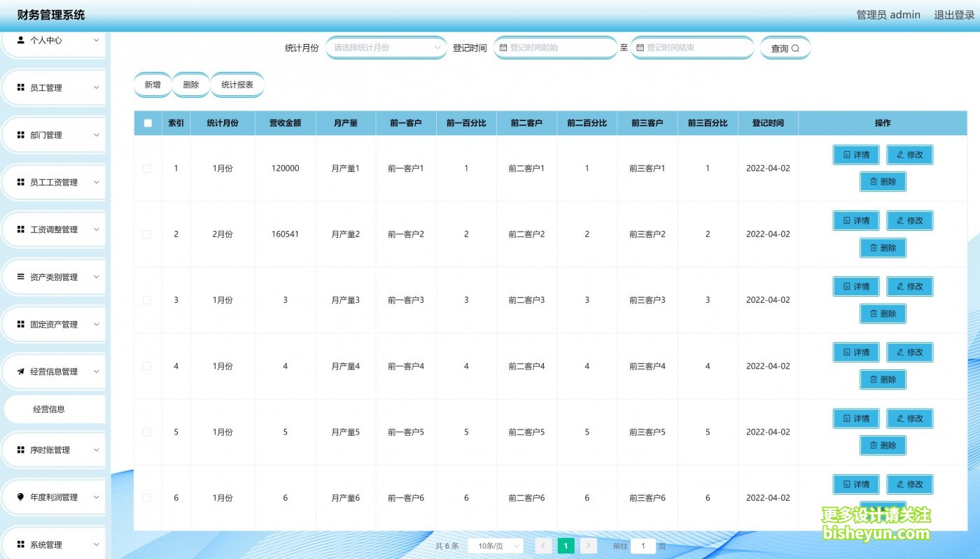Viewport: 980px width, 559px height.
Task: Click the 经营信息管理 paper plane icon
Action: click(21, 372)
